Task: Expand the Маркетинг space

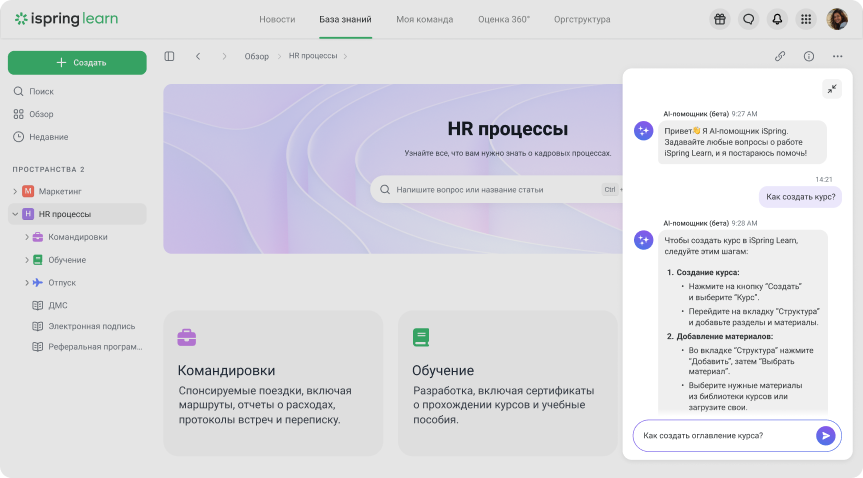Action: 15,191
